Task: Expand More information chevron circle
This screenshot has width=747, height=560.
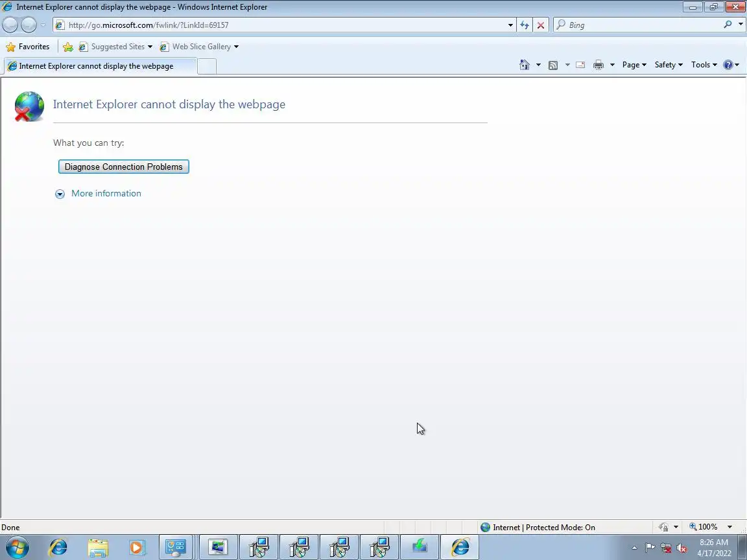Action: [x=60, y=194]
